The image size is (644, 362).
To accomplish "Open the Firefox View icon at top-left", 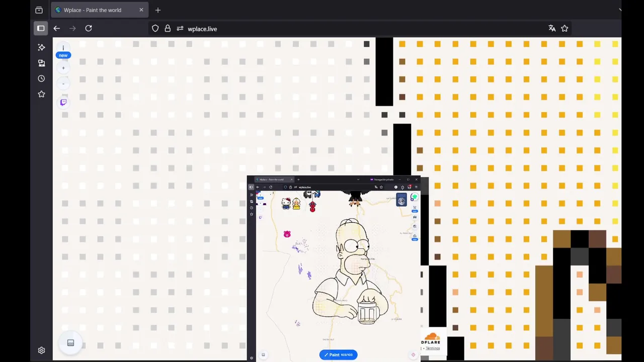I will (x=39, y=10).
